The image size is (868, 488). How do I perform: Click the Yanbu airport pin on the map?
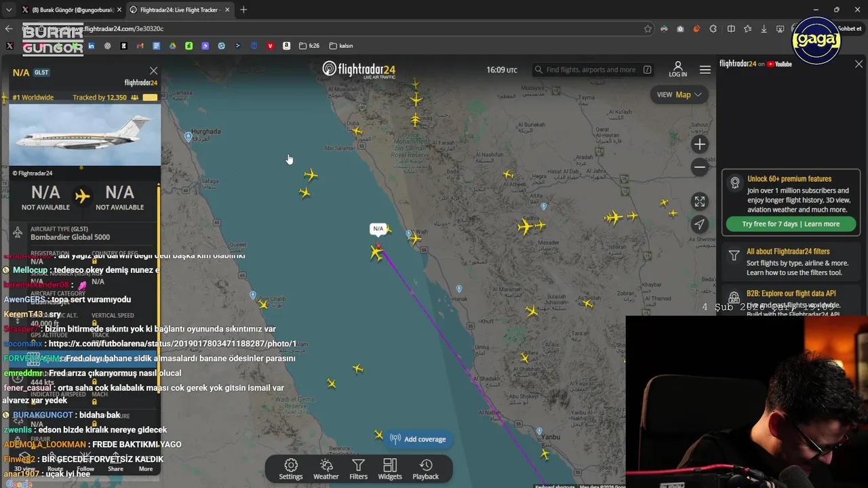point(539,431)
